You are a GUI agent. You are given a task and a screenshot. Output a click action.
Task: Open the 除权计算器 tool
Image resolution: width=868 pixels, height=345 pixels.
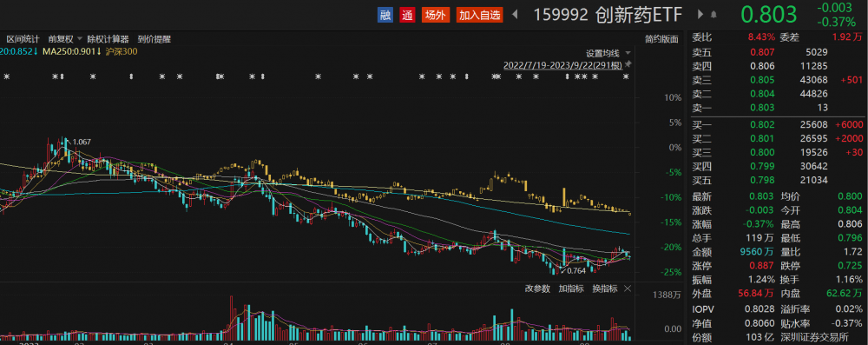click(108, 39)
